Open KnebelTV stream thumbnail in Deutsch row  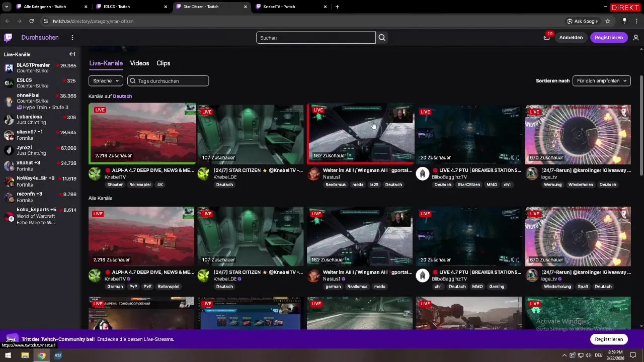(142, 133)
